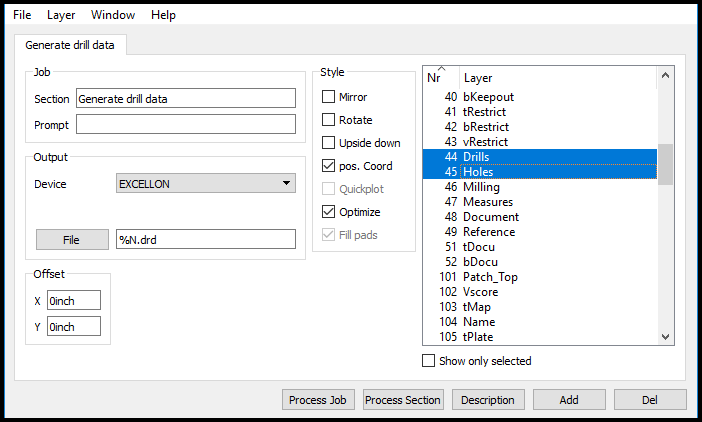Check the Rotate option
This screenshot has height=422, width=702.
click(x=329, y=120)
